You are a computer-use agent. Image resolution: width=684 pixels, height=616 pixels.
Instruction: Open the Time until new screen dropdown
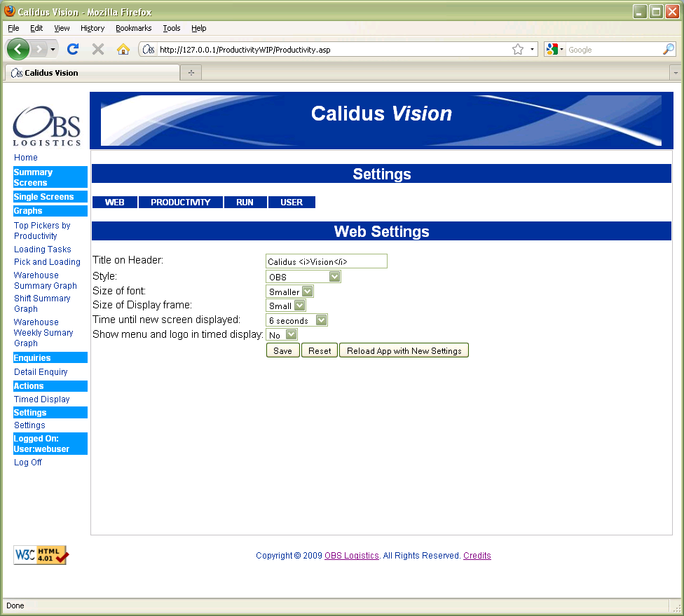pyautogui.click(x=296, y=320)
